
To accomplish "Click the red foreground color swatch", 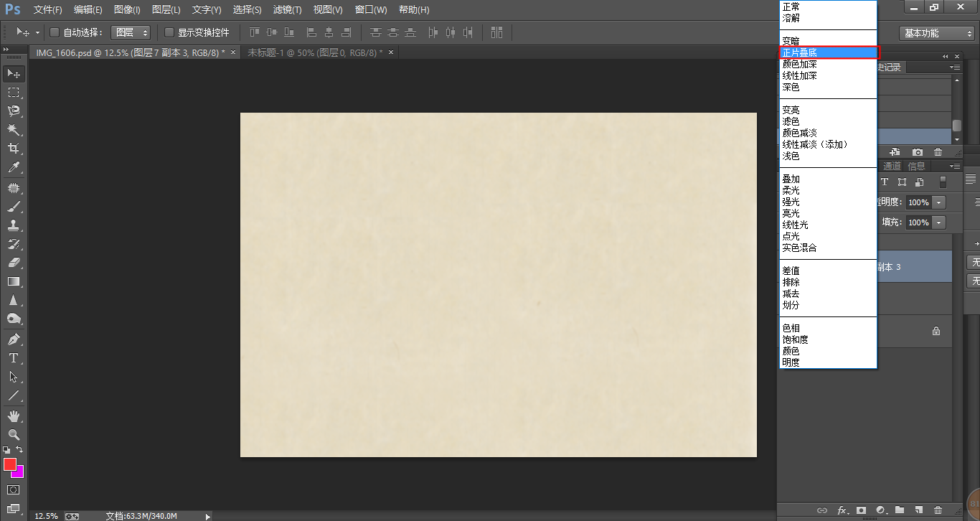I will click(x=9, y=464).
